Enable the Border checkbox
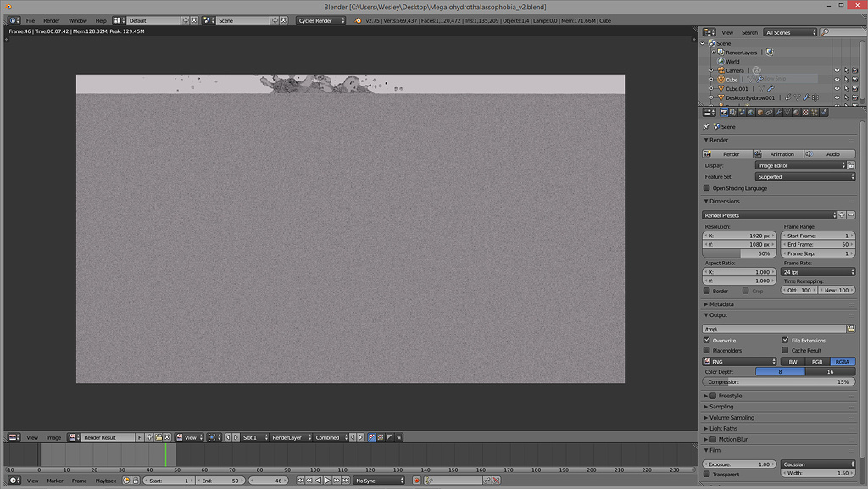 coord(707,291)
